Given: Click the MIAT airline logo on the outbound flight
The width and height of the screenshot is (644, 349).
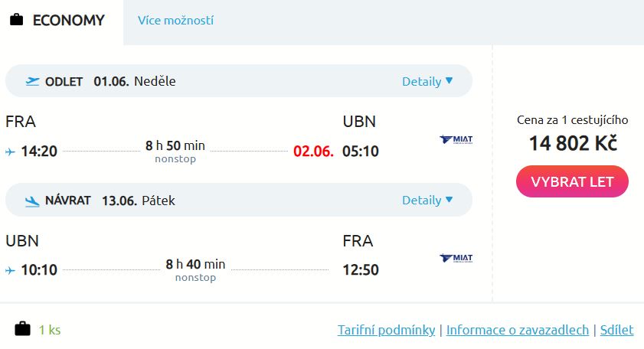Looking at the screenshot, I should (x=456, y=139).
